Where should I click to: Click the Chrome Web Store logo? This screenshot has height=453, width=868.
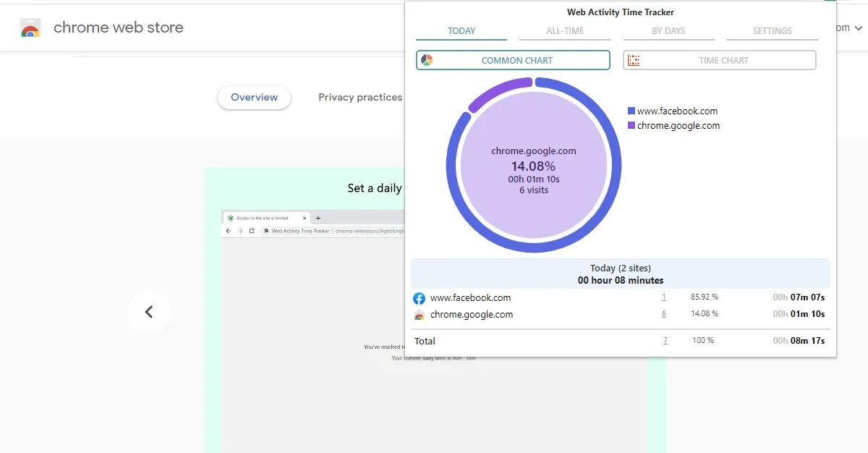click(30, 27)
